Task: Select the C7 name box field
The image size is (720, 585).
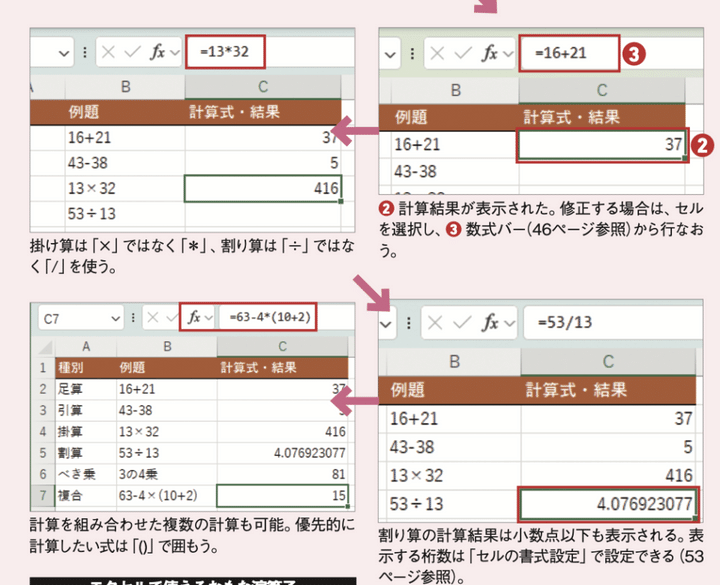Action: click(70, 317)
